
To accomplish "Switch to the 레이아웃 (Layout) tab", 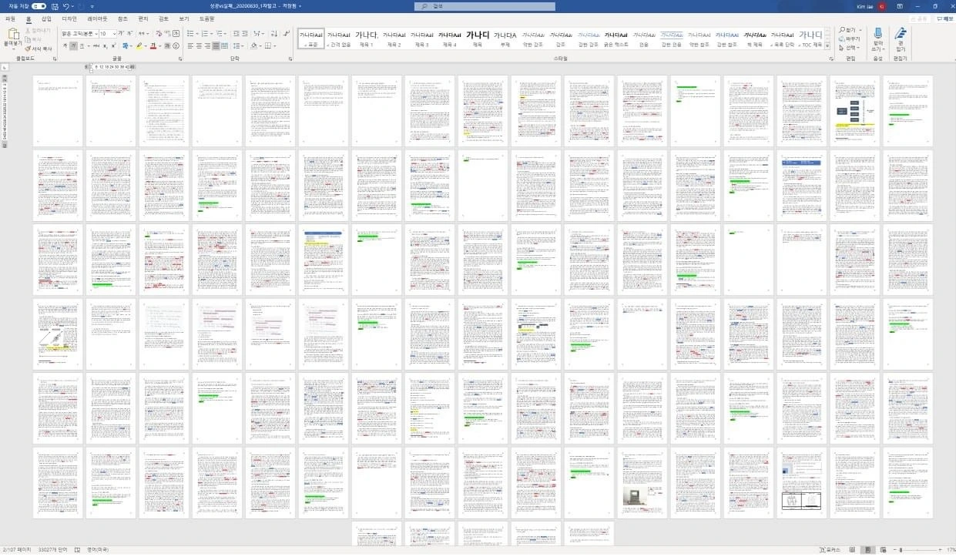I will click(98, 18).
